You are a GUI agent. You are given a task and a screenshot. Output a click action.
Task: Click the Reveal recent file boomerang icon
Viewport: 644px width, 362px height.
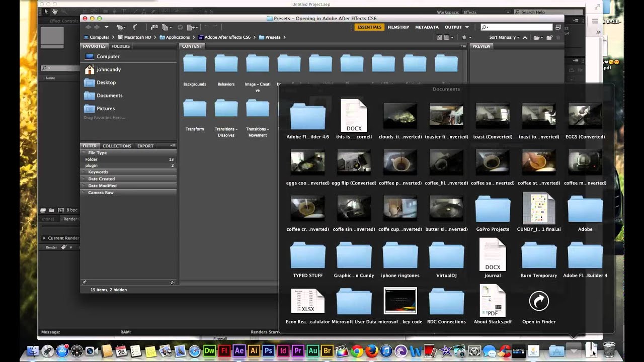tap(121, 27)
